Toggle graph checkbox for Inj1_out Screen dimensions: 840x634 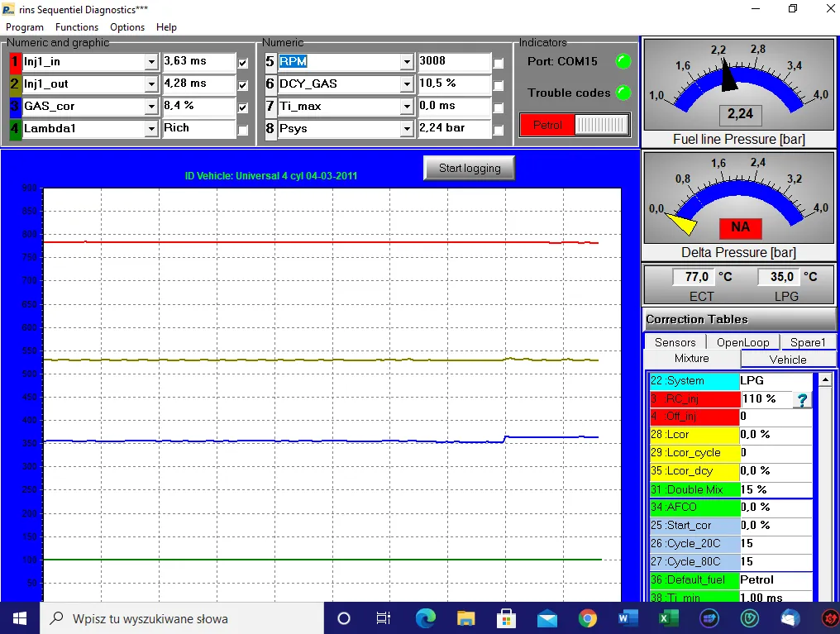coord(243,85)
